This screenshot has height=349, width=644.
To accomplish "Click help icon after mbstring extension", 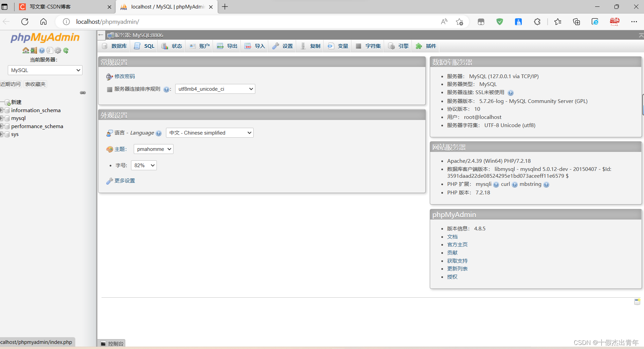I will click(x=546, y=185).
